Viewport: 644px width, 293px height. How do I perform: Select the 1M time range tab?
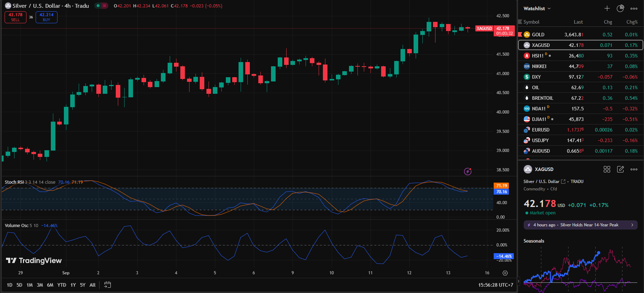pos(30,285)
